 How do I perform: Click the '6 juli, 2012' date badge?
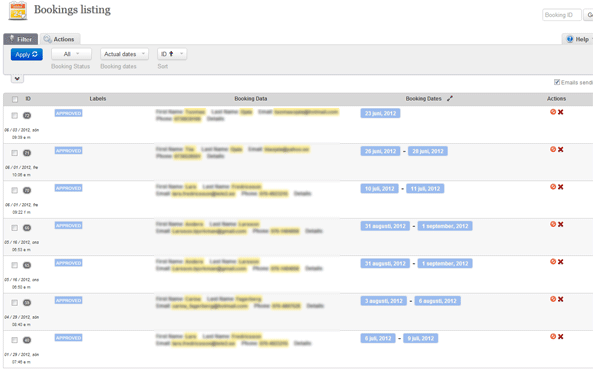click(378, 339)
